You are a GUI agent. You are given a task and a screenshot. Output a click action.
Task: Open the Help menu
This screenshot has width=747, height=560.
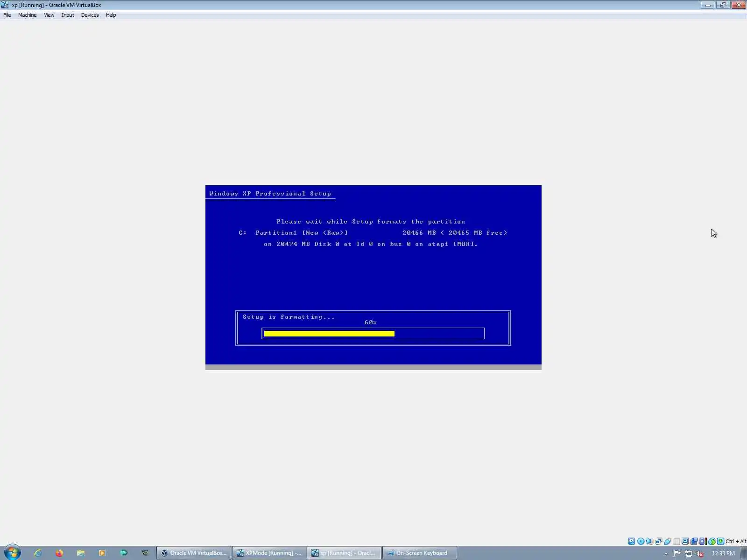(x=111, y=15)
